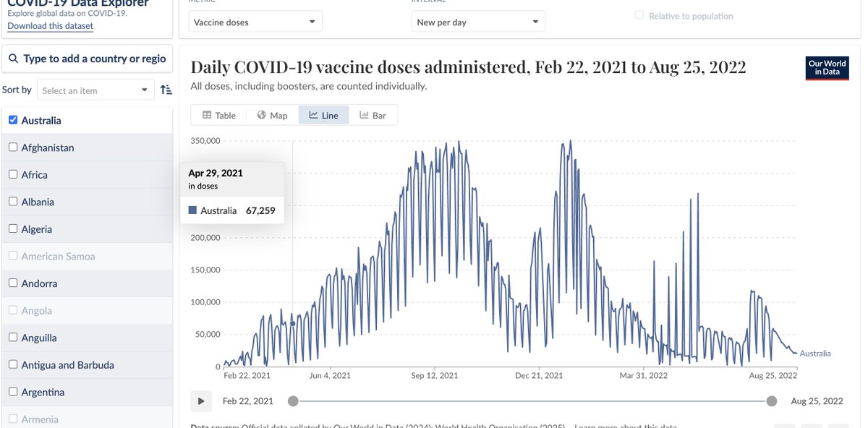The image size is (868, 428).
Task: Switch to the Bar tab
Action: (373, 116)
